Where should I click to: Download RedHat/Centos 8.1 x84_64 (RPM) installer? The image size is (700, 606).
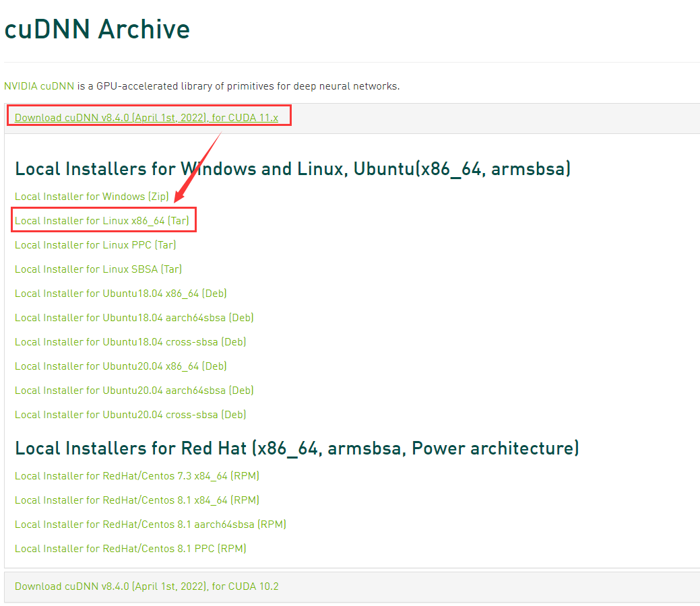137,500
